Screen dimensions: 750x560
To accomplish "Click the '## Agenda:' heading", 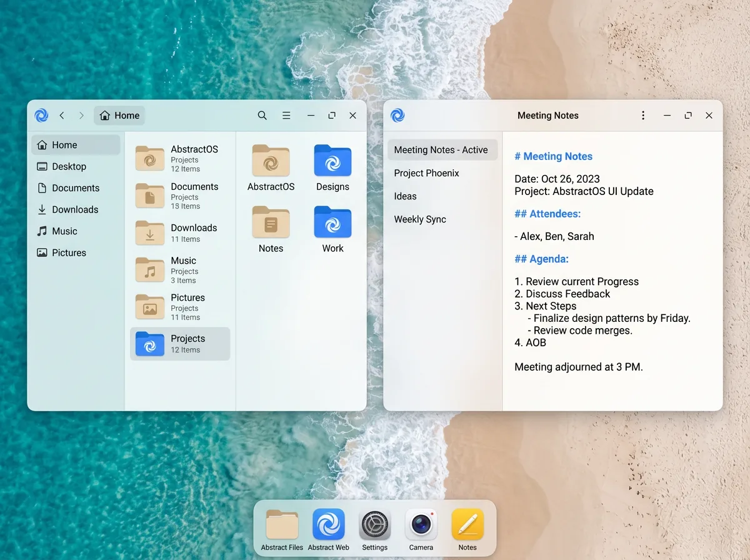I will click(541, 259).
